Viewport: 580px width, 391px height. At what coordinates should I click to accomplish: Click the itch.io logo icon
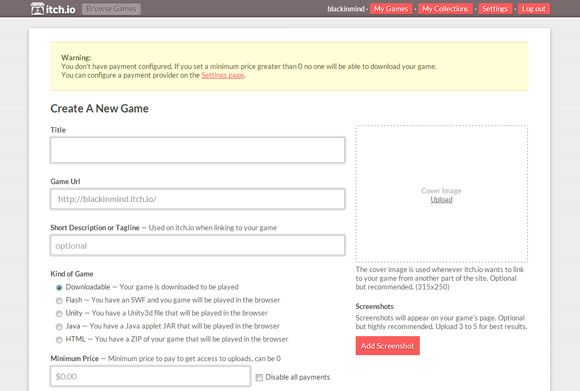[37, 9]
